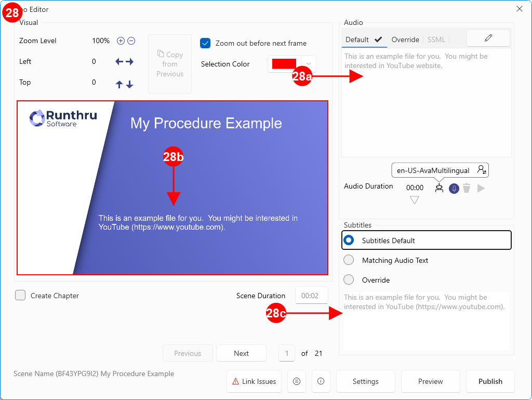Click the microphone record audio icon
532x400 pixels.
(454, 189)
